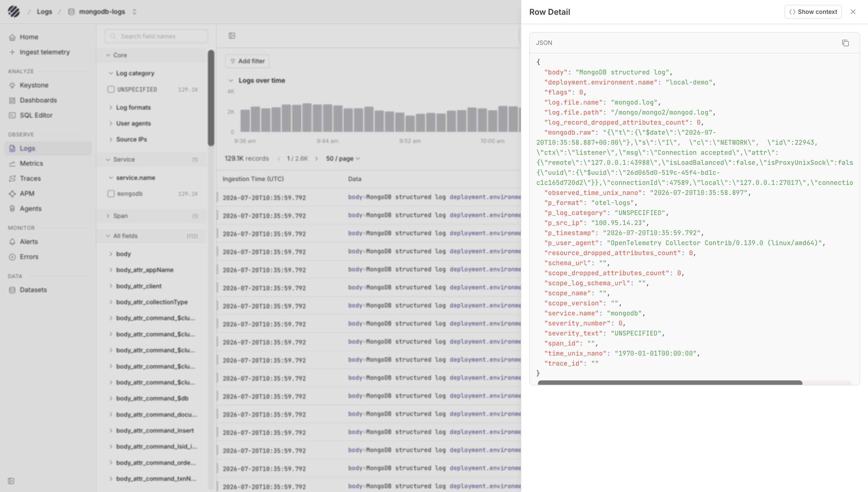Viewport: 868px width, 492px height.
Task: Expand the body field
Action: (111, 254)
